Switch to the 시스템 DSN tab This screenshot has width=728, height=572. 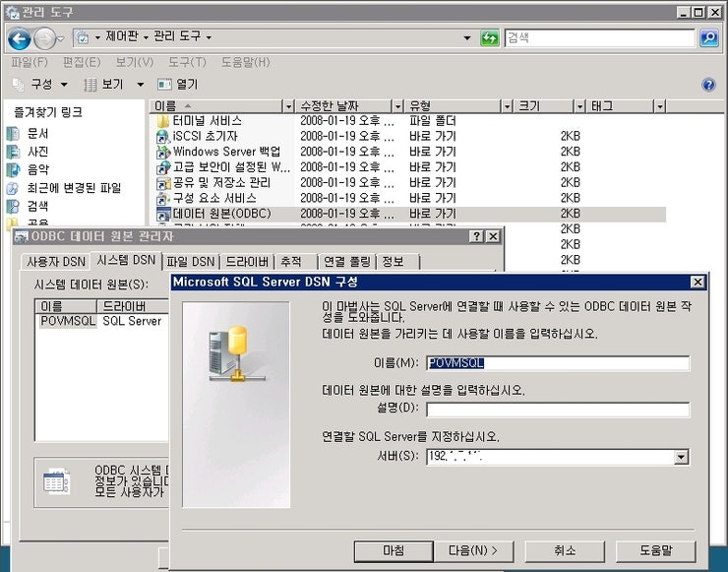point(126,260)
